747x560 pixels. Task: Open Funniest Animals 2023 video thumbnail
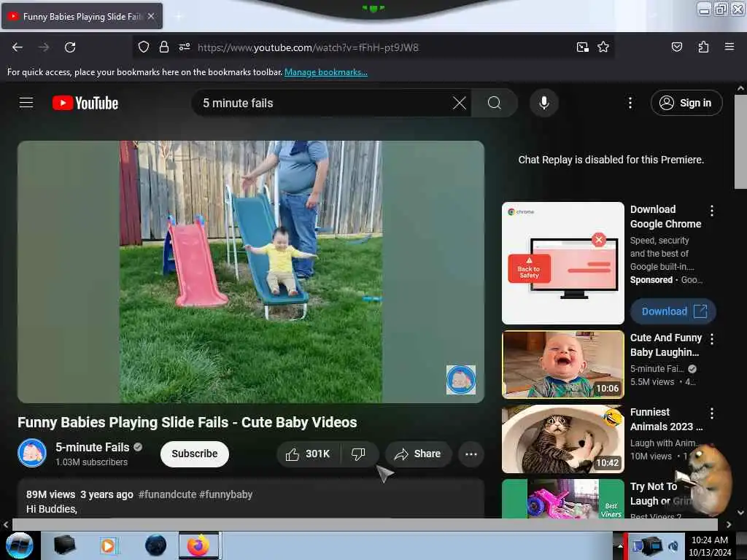coord(562,438)
